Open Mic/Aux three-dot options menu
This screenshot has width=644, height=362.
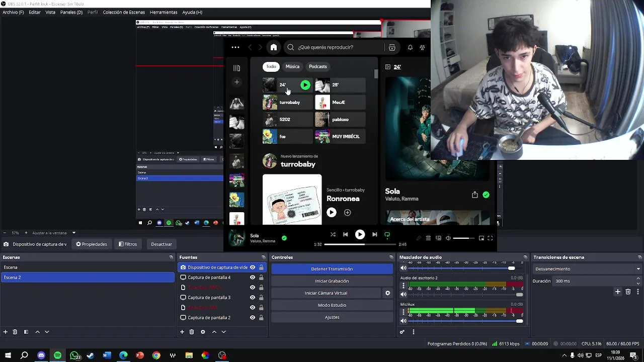403,312
